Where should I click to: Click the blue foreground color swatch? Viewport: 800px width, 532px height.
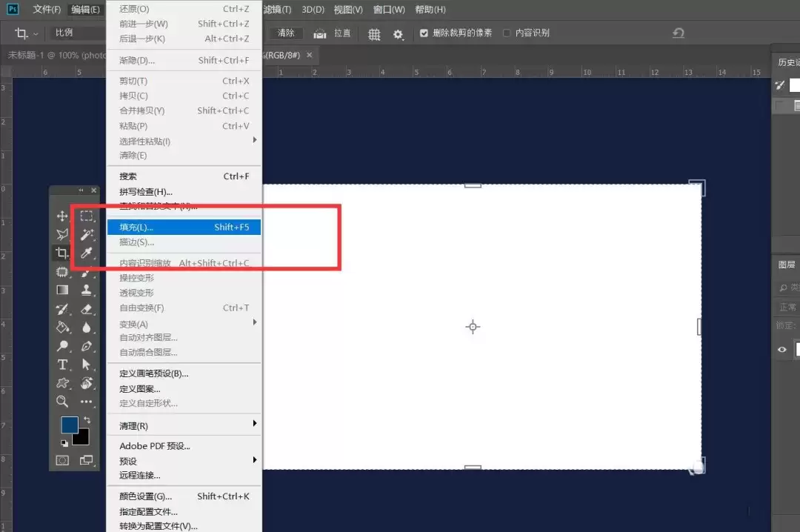pos(70,425)
